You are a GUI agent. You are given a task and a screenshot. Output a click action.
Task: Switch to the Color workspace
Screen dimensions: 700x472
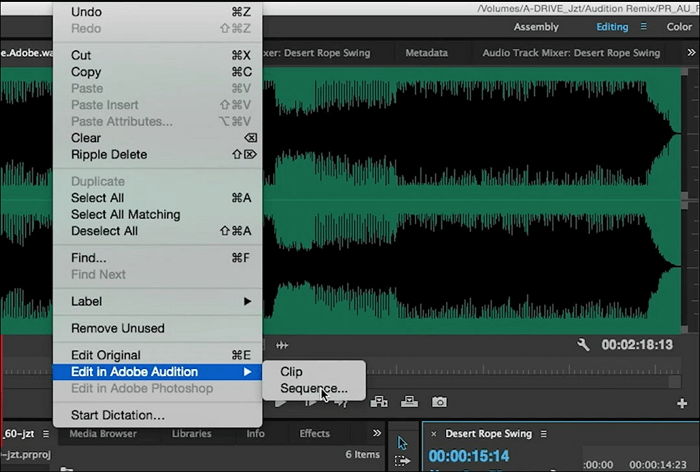click(x=679, y=27)
